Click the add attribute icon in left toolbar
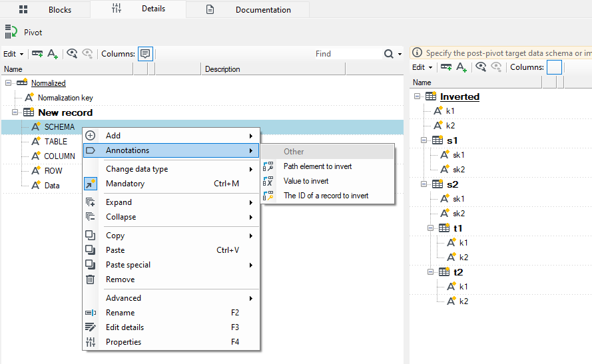592x364 pixels. click(x=53, y=54)
